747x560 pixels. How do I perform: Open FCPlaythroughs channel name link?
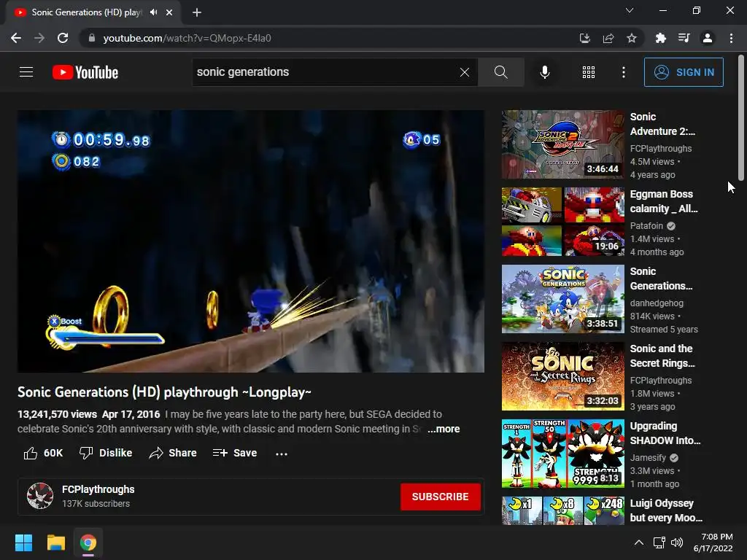(98, 489)
